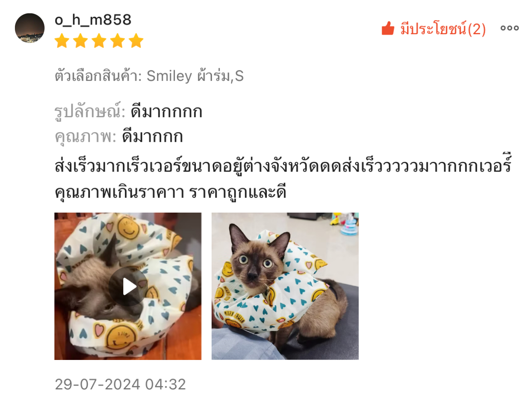Viewport: 532px width, 397px height.
Task: Click the reviewer's profile avatar
Action: click(29, 28)
